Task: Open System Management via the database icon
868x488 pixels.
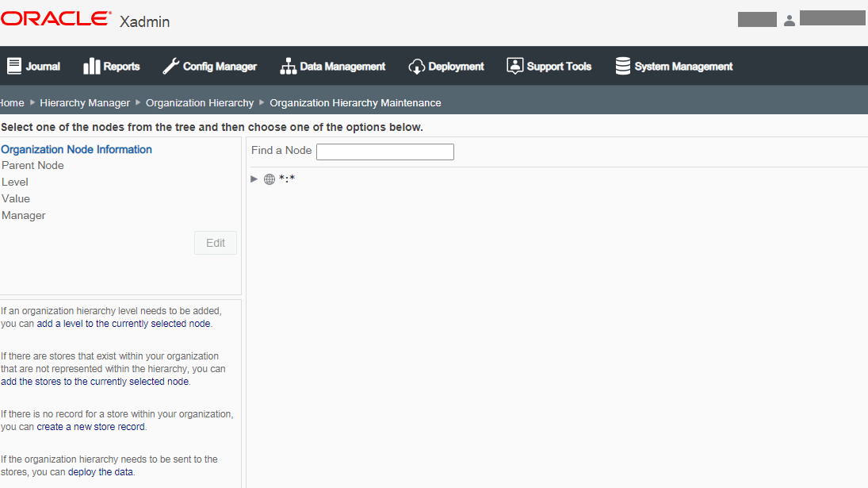Action: click(x=622, y=66)
